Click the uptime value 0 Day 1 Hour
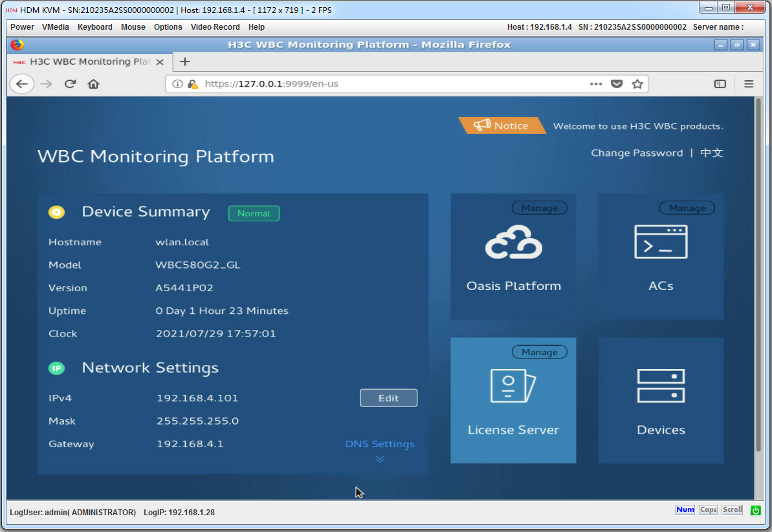This screenshot has width=772, height=532. (222, 311)
